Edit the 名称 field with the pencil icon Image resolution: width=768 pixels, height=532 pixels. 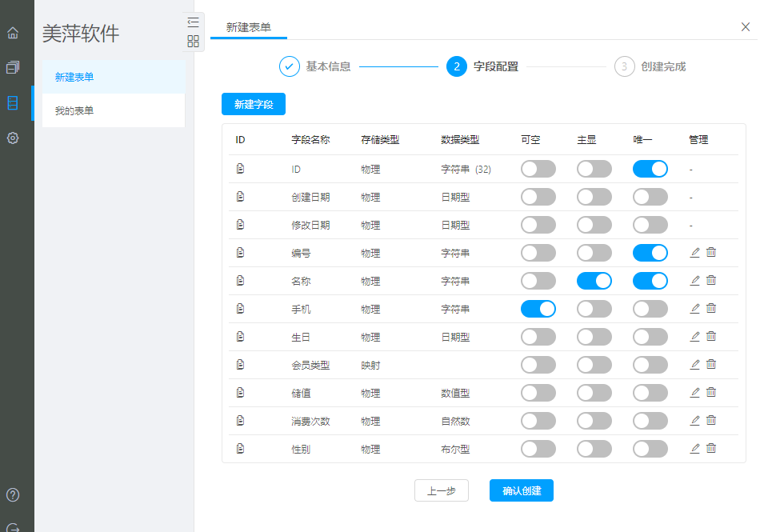click(694, 281)
